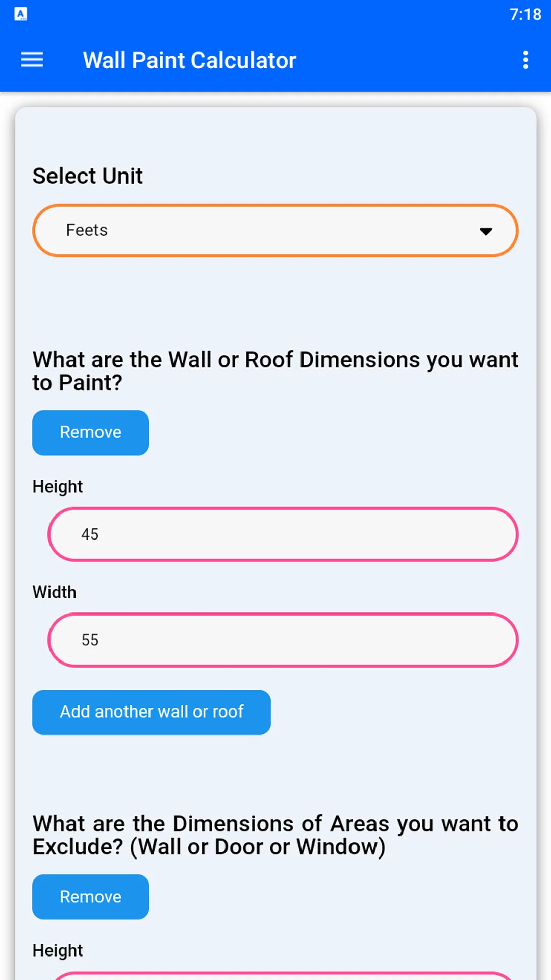
Task: Click Add another wall or roof
Action: click(x=152, y=712)
